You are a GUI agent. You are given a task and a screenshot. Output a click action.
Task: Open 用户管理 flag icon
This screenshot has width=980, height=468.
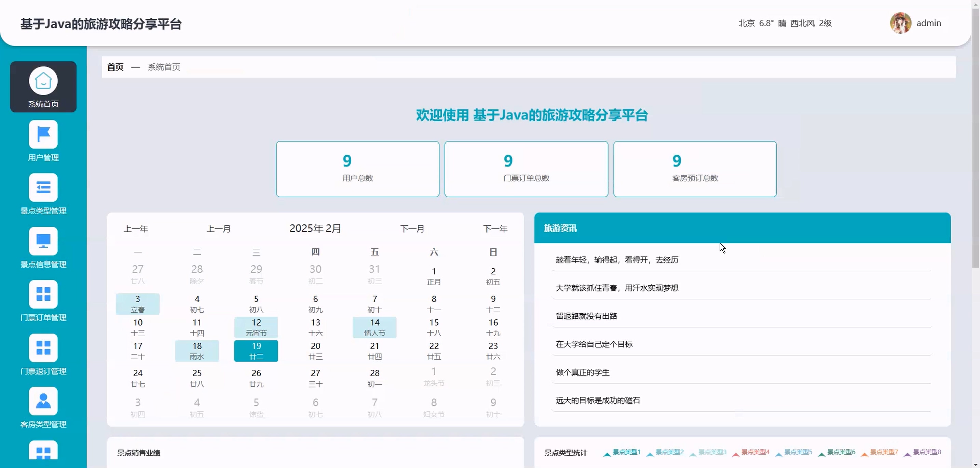[x=43, y=134]
